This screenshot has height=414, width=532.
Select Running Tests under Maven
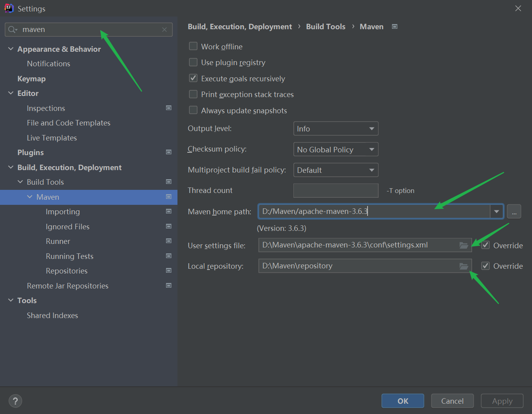tap(69, 256)
